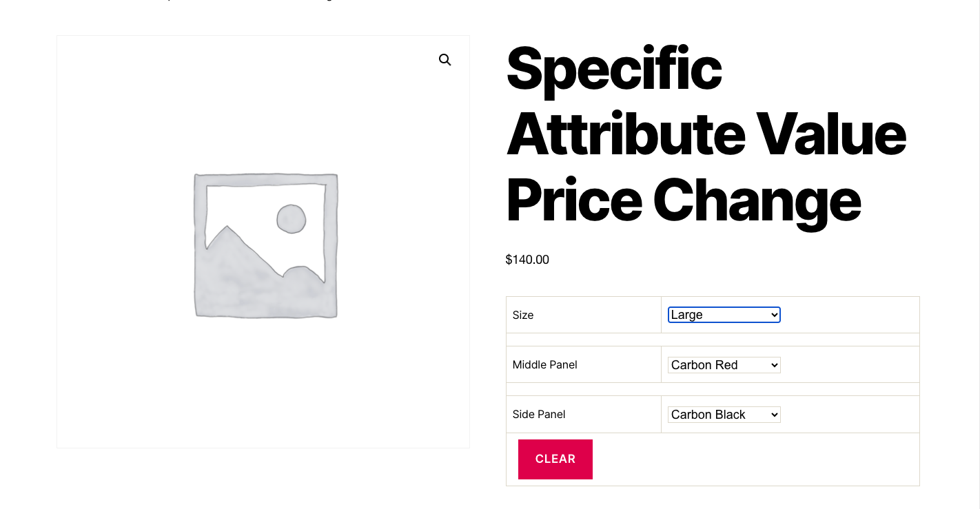
Task: Click the Middle Panel attribute label
Action: (545, 365)
